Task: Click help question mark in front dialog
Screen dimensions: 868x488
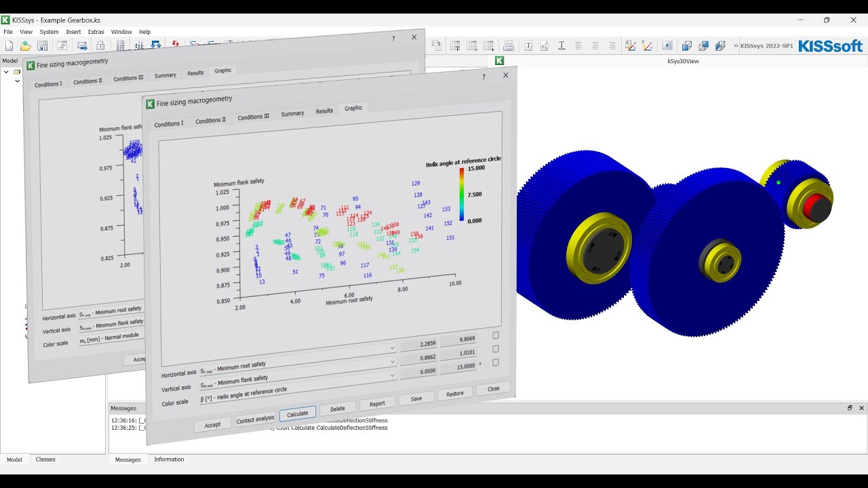Action: tap(484, 77)
